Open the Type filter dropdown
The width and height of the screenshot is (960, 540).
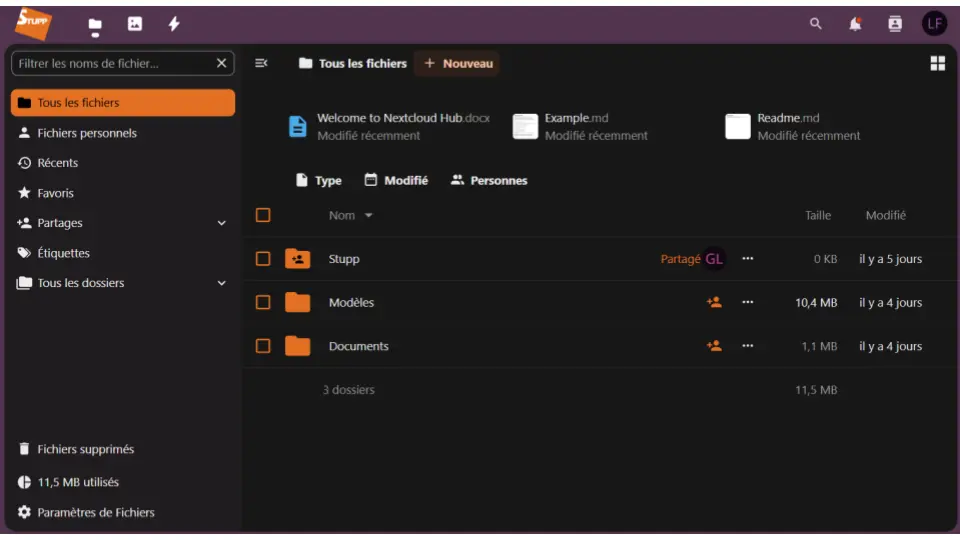pos(319,181)
